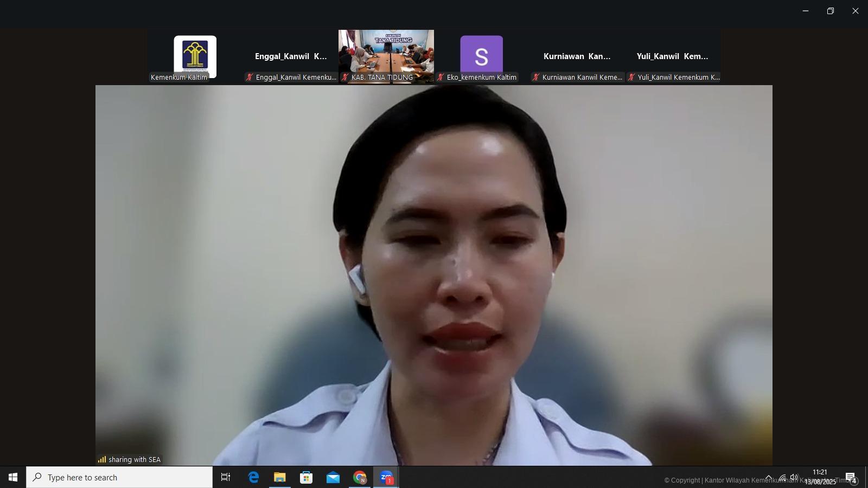Click the taskbar search box
This screenshot has width=868, height=488.
[x=119, y=477]
